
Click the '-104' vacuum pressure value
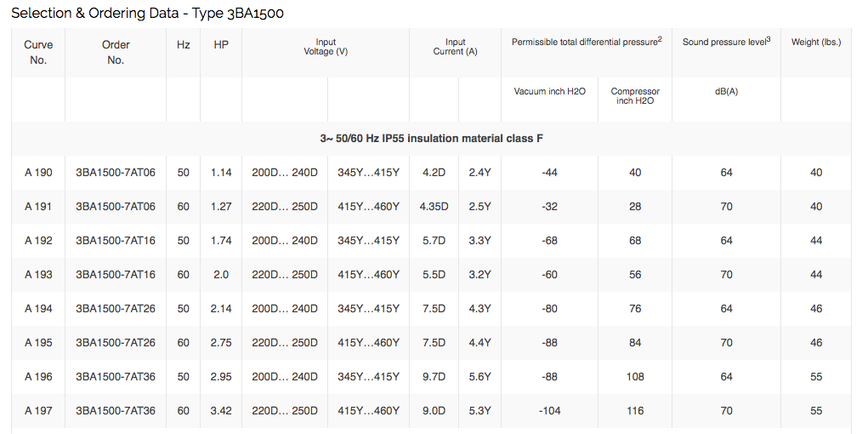549,411
